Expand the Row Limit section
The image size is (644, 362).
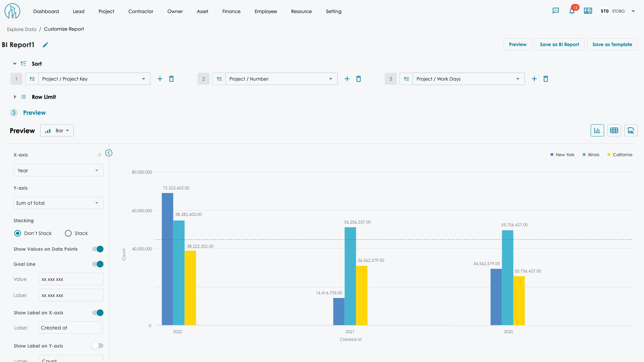point(15,97)
